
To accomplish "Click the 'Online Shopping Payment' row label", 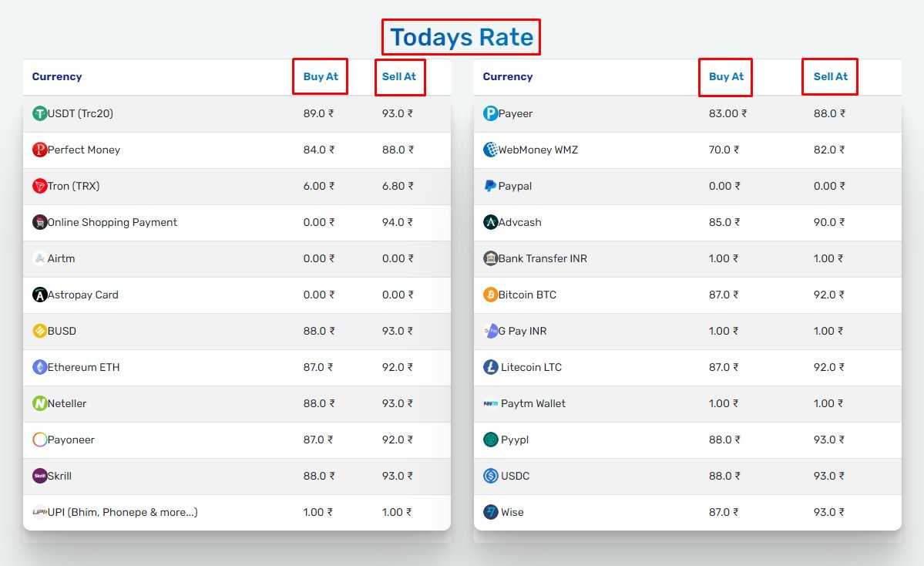I will [x=112, y=222].
